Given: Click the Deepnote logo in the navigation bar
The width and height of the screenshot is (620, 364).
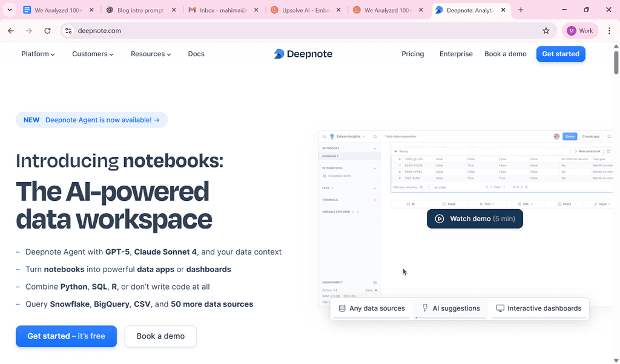Looking at the screenshot, I should pyautogui.click(x=303, y=54).
